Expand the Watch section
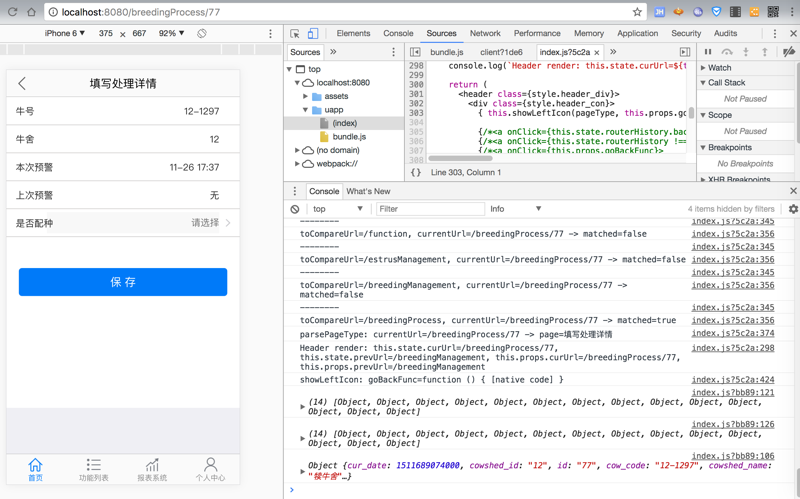Screen dimensions: 800x499 pos(703,68)
